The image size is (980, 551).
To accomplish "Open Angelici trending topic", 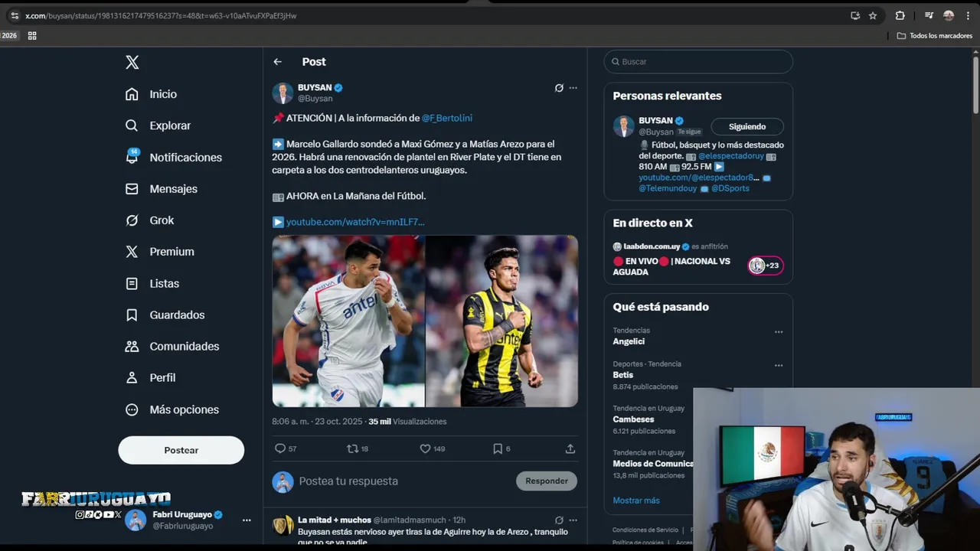I will click(629, 341).
